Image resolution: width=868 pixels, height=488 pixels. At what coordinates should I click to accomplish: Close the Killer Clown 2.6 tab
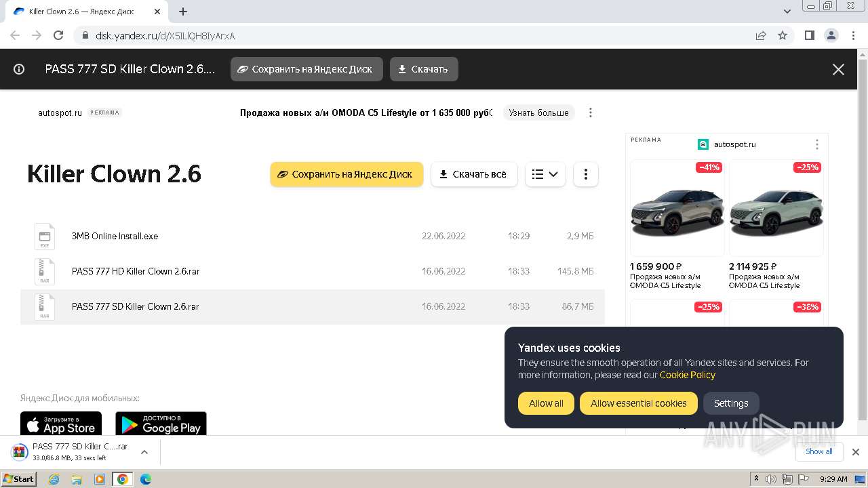pyautogui.click(x=157, y=12)
